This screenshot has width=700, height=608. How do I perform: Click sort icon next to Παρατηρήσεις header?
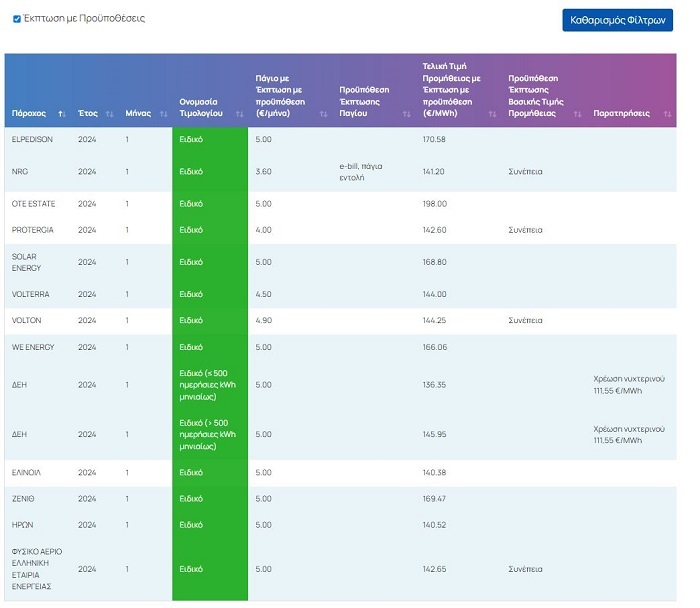point(668,114)
